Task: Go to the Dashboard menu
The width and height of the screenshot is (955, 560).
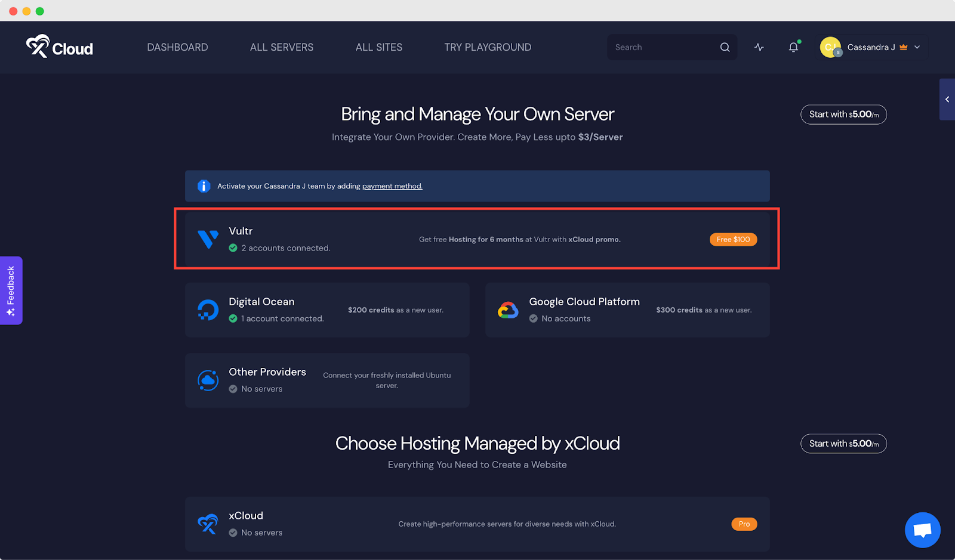Action: [x=177, y=47]
